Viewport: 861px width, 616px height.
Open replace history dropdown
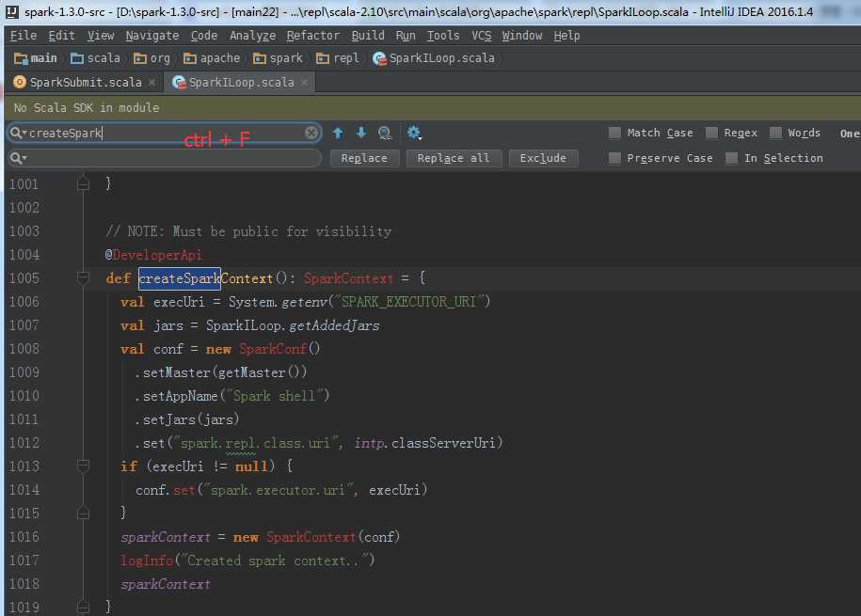pyautogui.click(x=17, y=158)
